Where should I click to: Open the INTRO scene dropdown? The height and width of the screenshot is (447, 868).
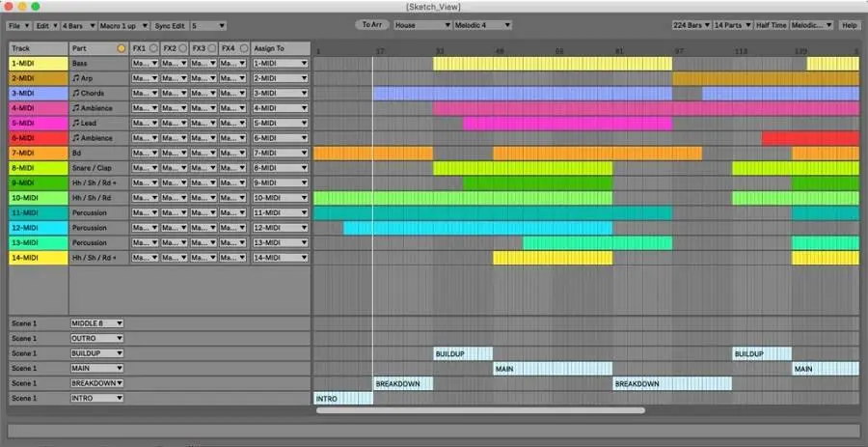pyautogui.click(x=96, y=398)
